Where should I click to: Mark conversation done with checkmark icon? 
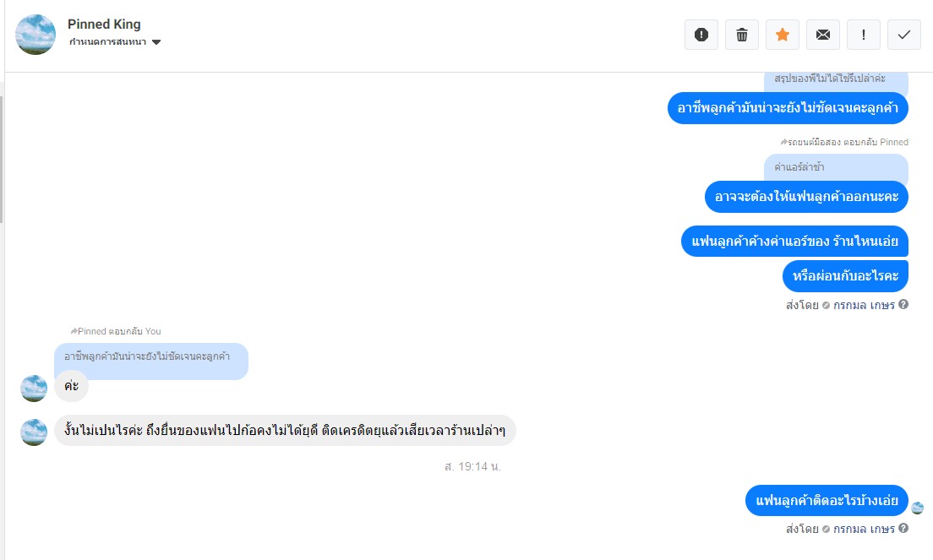tap(904, 35)
